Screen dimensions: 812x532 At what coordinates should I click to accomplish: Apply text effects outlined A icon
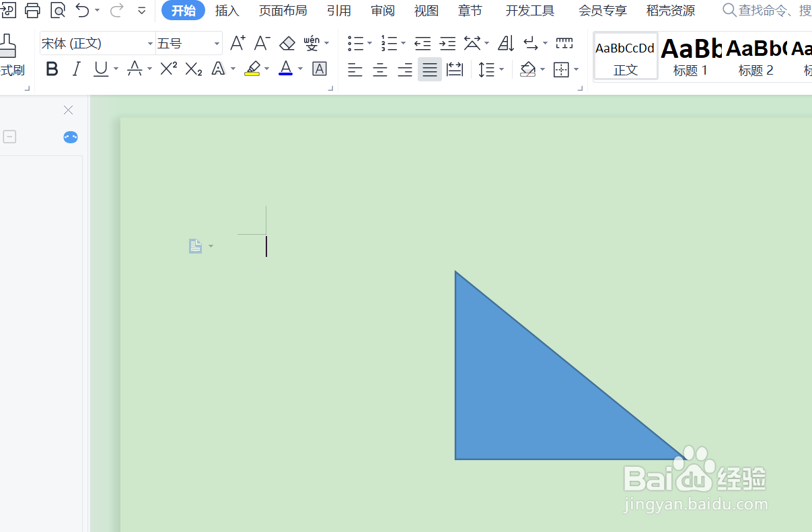click(218, 69)
